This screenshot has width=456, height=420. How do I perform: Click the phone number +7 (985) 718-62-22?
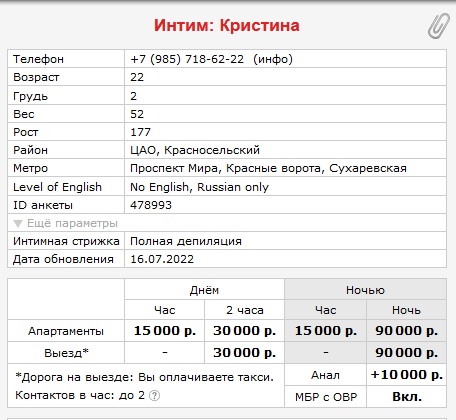(187, 59)
